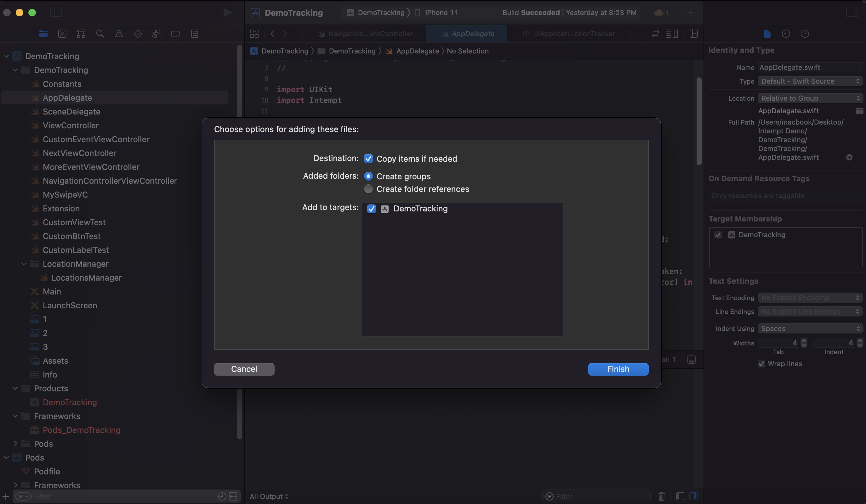Screen dimensions: 866x504
Task: Click DemoTracking scheme in the toolbar
Action: pos(376,13)
